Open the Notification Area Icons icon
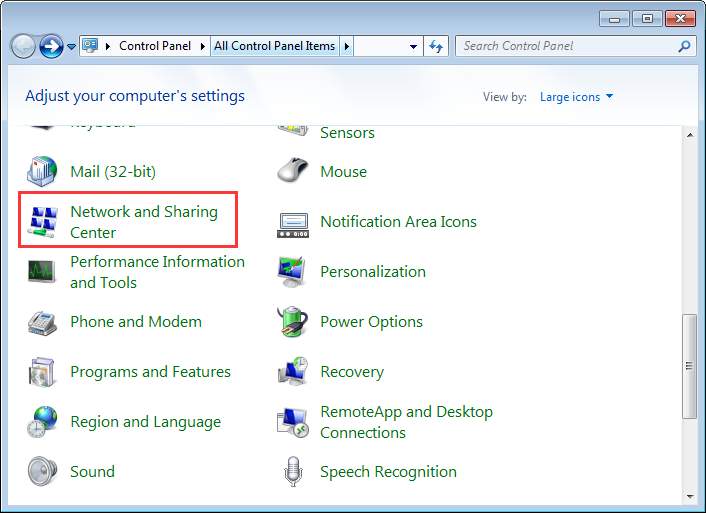706x513 pixels. (293, 225)
